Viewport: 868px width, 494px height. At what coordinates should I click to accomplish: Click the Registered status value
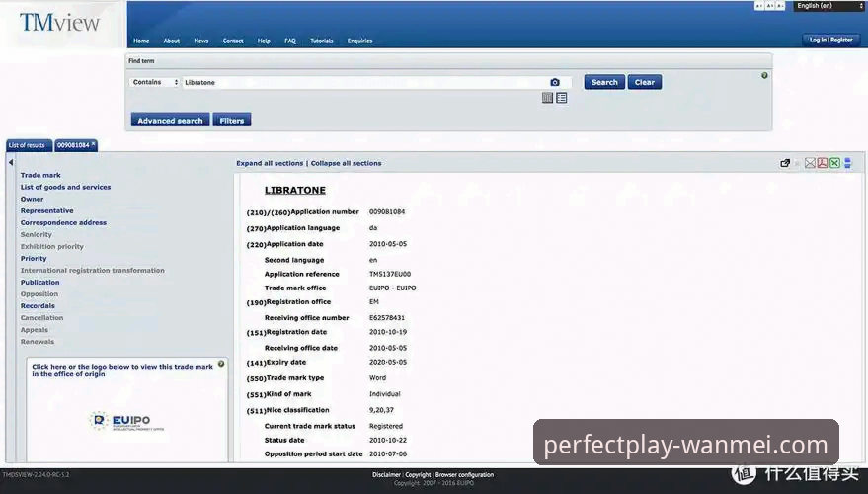386,427
